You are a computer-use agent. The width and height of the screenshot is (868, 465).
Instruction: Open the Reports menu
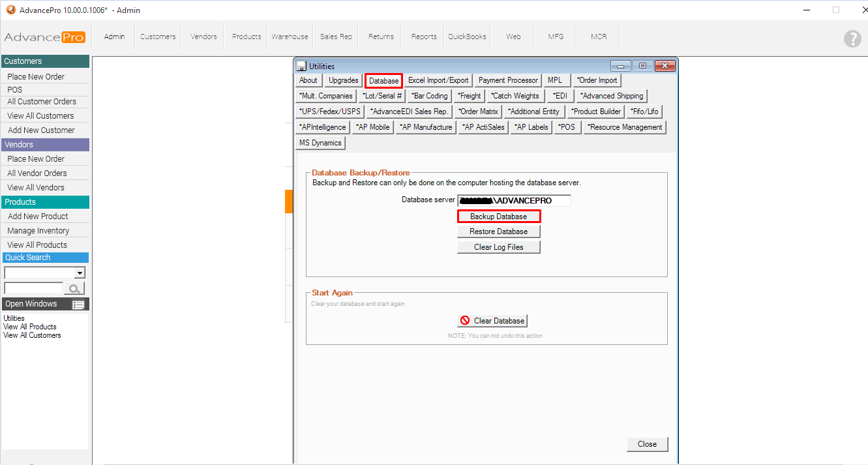click(424, 37)
